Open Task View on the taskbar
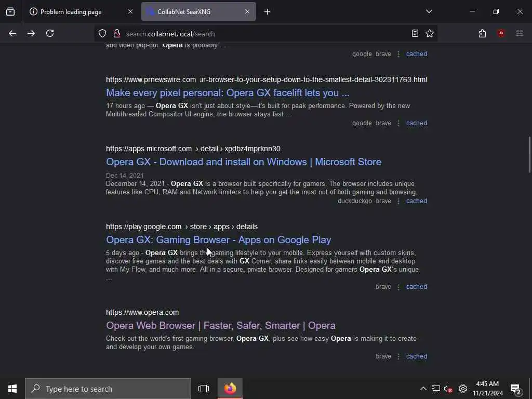The height and width of the screenshot is (399, 532). tap(204, 389)
